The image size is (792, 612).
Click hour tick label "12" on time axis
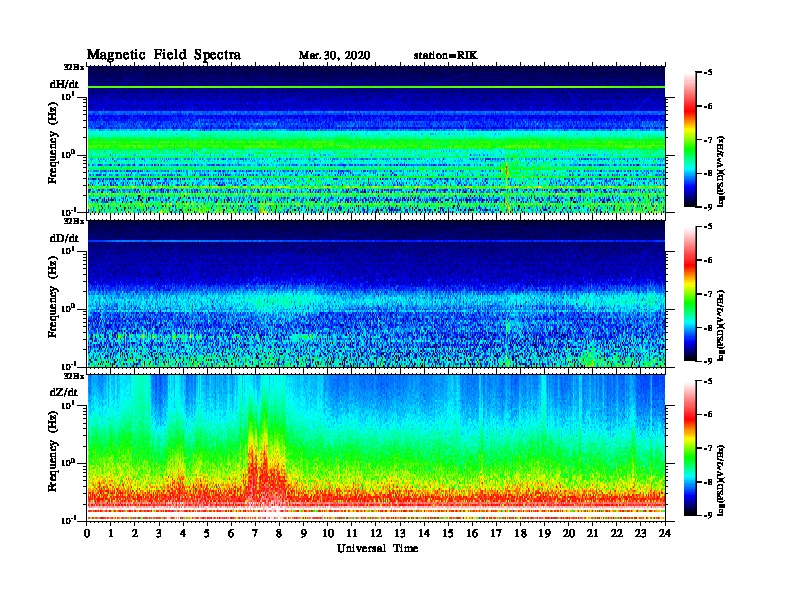[376, 534]
